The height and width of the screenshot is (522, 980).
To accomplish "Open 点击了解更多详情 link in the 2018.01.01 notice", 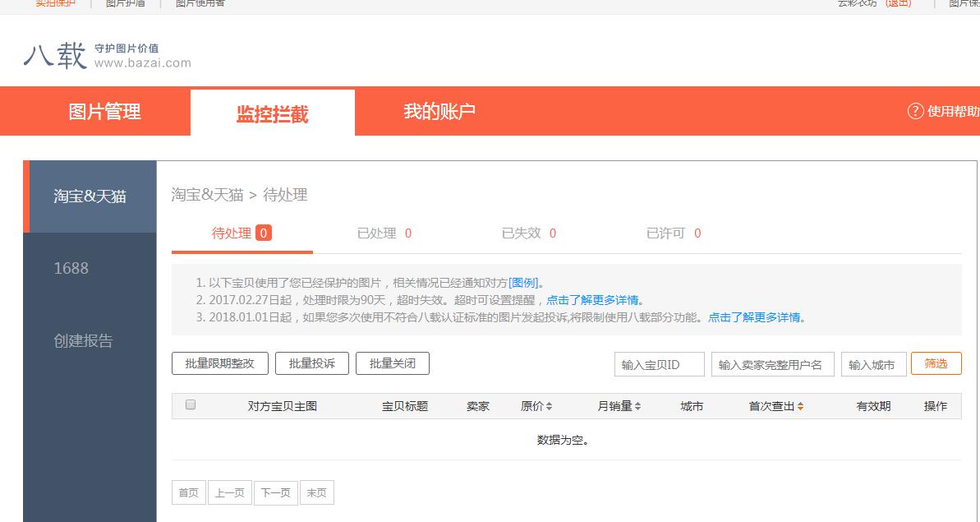I will [x=754, y=317].
